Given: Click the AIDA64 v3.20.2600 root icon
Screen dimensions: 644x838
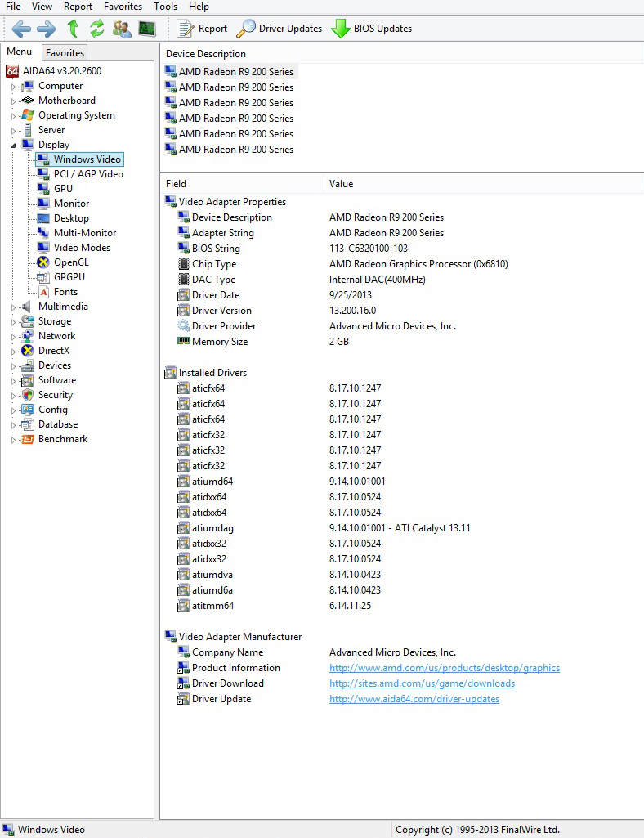Looking at the screenshot, I should click(x=12, y=71).
